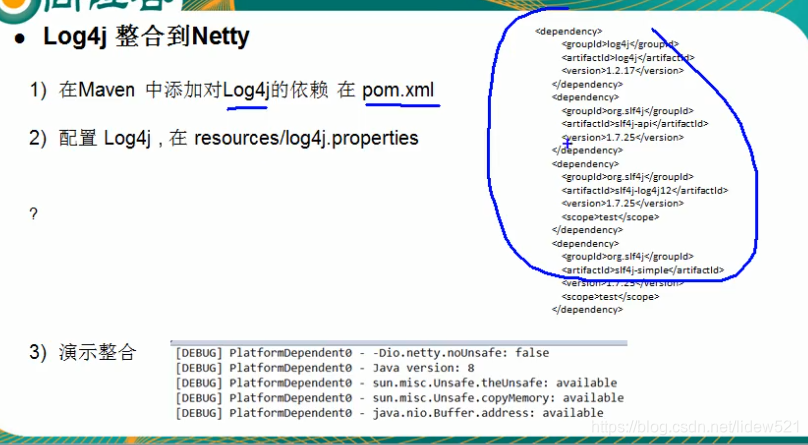Select the path "resources/log4j.properties"

pyautogui.click(x=306, y=138)
